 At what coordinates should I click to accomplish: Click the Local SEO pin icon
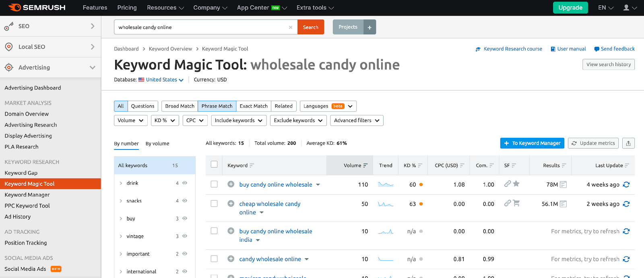(x=9, y=47)
